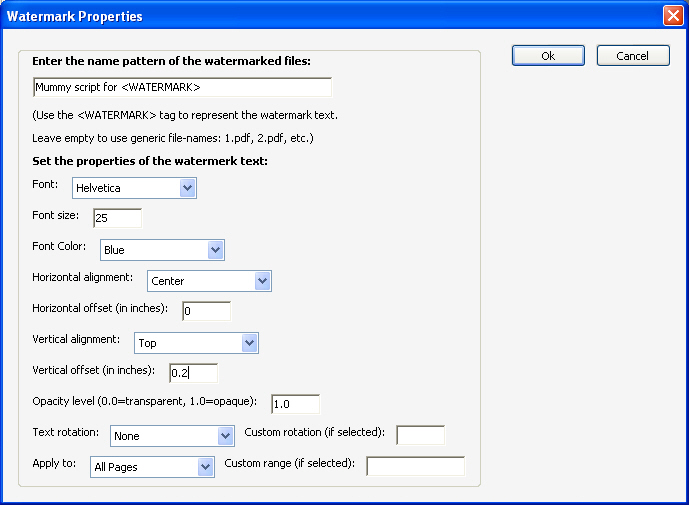
Task: Click the Apply to dropdown arrow icon
Action: (x=206, y=467)
